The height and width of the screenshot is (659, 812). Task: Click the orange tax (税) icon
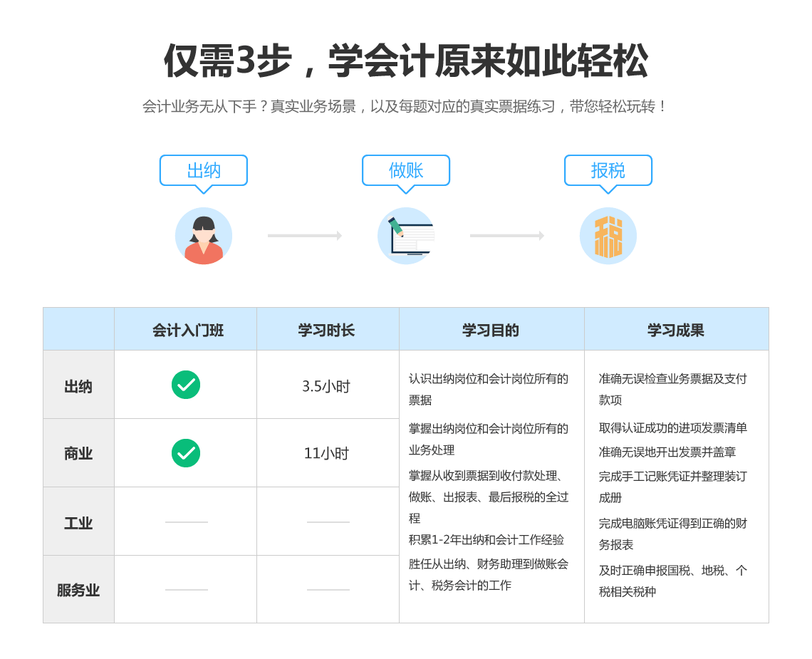[608, 236]
